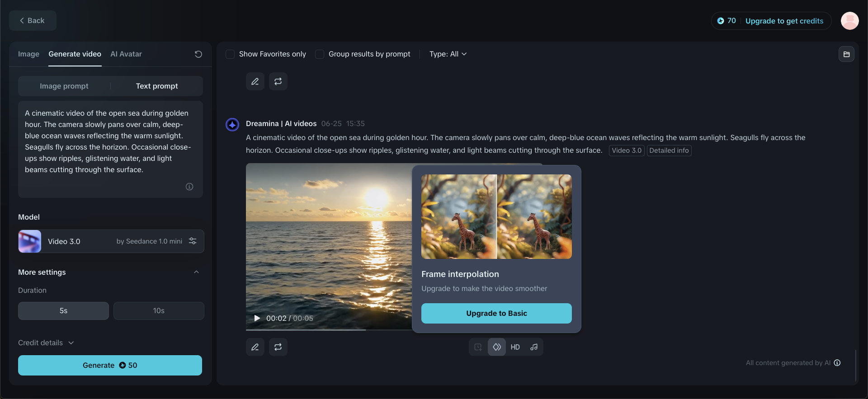Click the frame interpolation icon in video toolbar

(497, 347)
